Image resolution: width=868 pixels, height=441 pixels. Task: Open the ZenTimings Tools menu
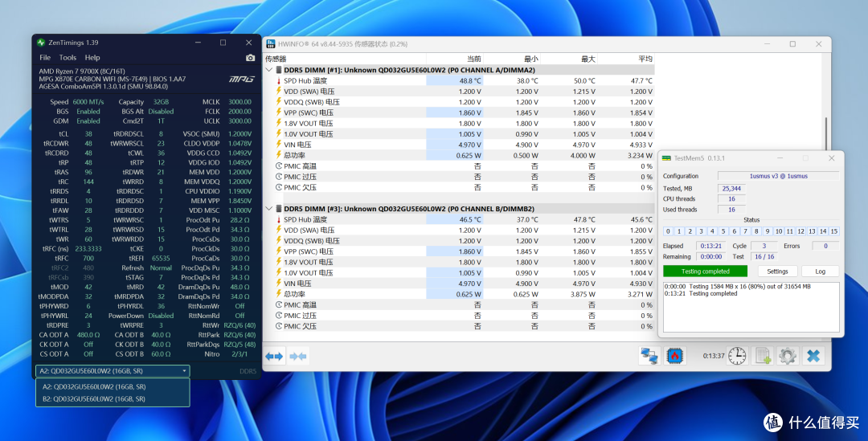pyautogui.click(x=68, y=58)
